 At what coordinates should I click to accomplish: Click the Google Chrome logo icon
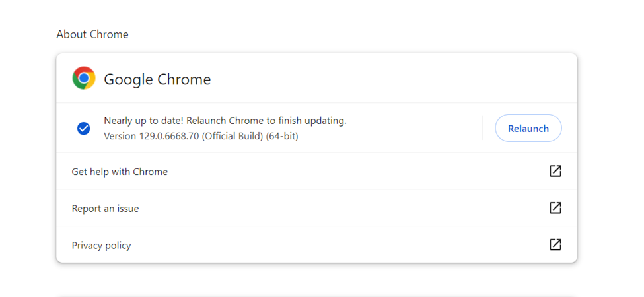pyautogui.click(x=84, y=79)
